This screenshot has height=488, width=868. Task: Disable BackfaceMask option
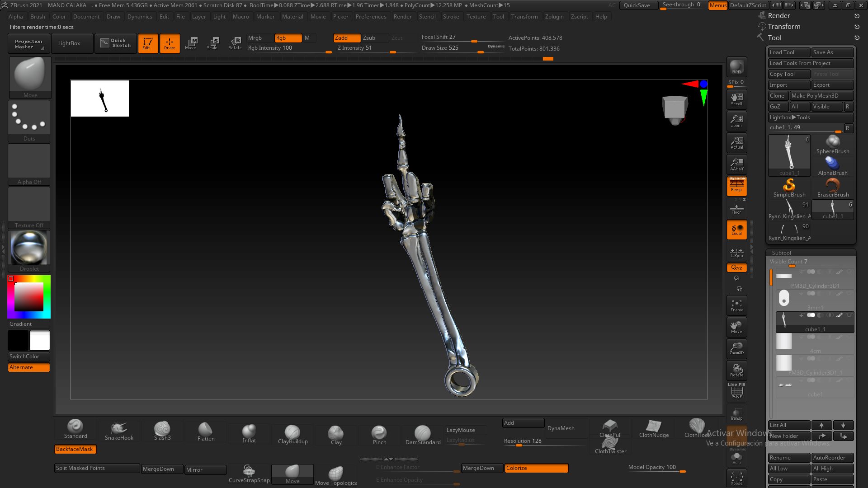(75, 449)
